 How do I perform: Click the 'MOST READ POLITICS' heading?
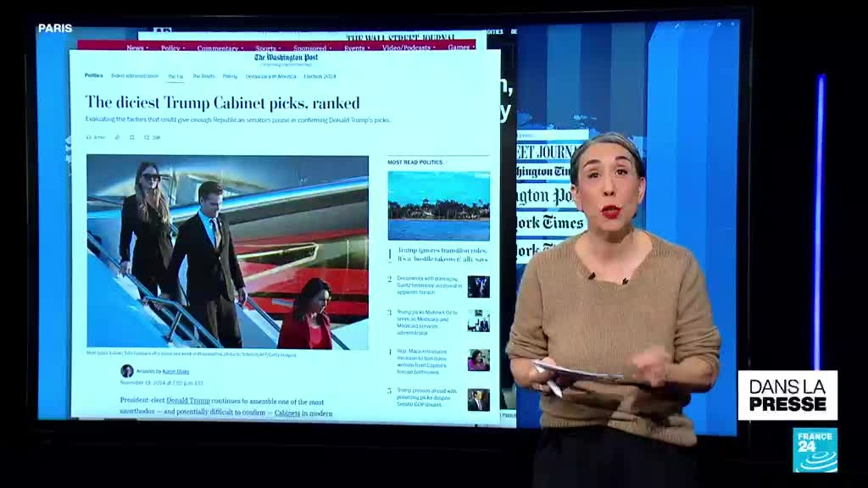pos(415,162)
